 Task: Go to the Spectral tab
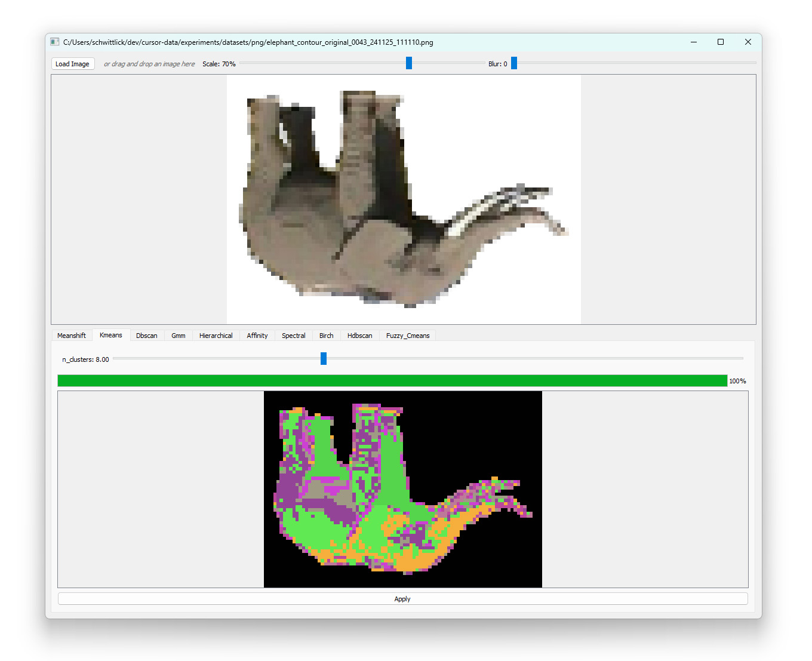(x=293, y=336)
